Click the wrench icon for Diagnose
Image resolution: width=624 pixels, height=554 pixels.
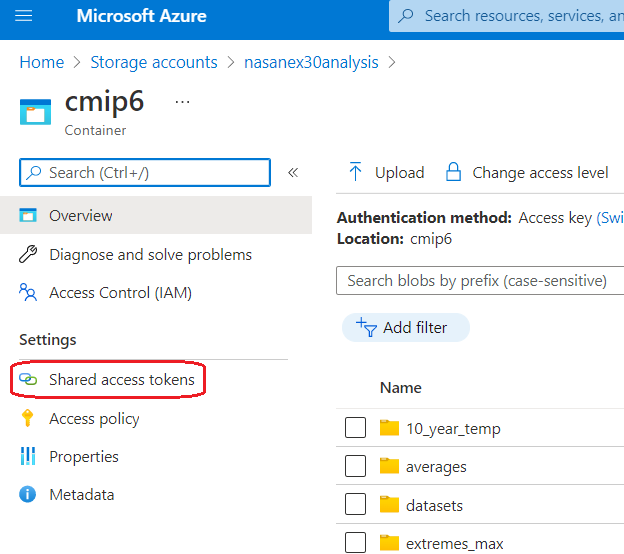pos(28,254)
